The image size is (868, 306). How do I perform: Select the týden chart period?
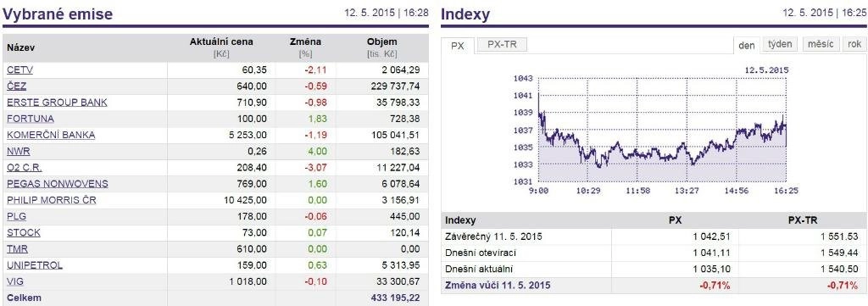(x=780, y=44)
